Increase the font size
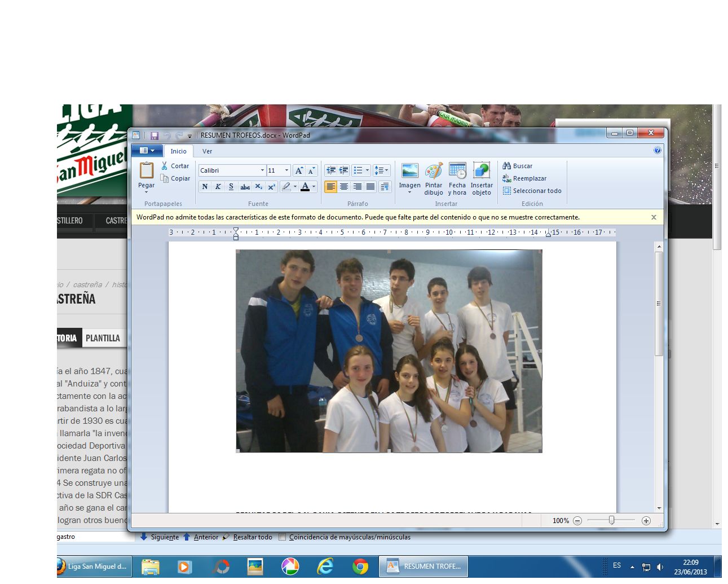The width and height of the screenshot is (728, 584). [299, 170]
